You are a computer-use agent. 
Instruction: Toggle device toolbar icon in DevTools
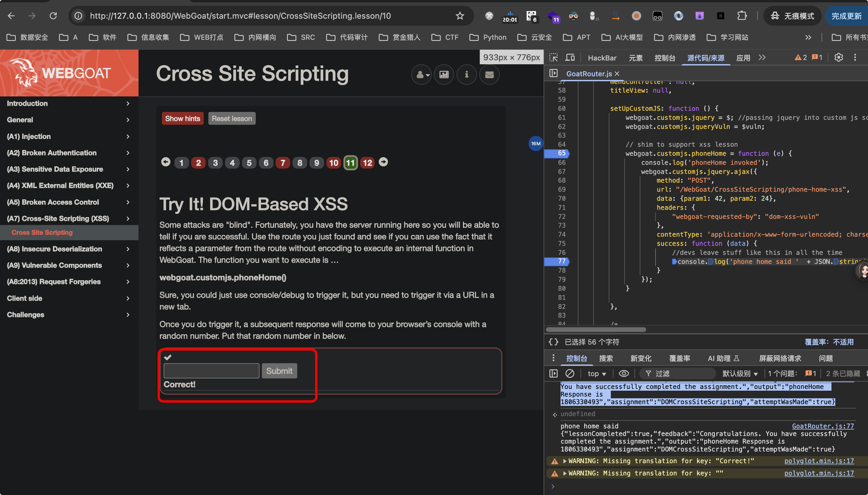click(570, 58)
